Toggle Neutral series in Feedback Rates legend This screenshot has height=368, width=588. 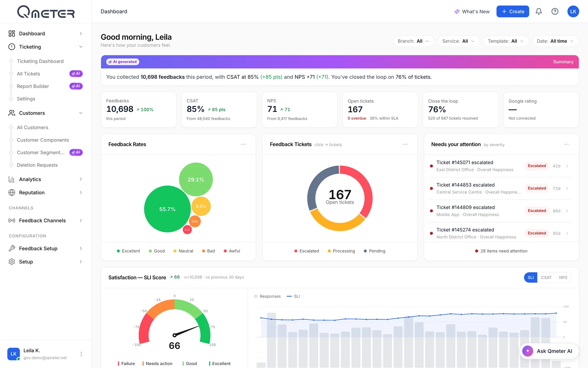[x=183, y=251]
